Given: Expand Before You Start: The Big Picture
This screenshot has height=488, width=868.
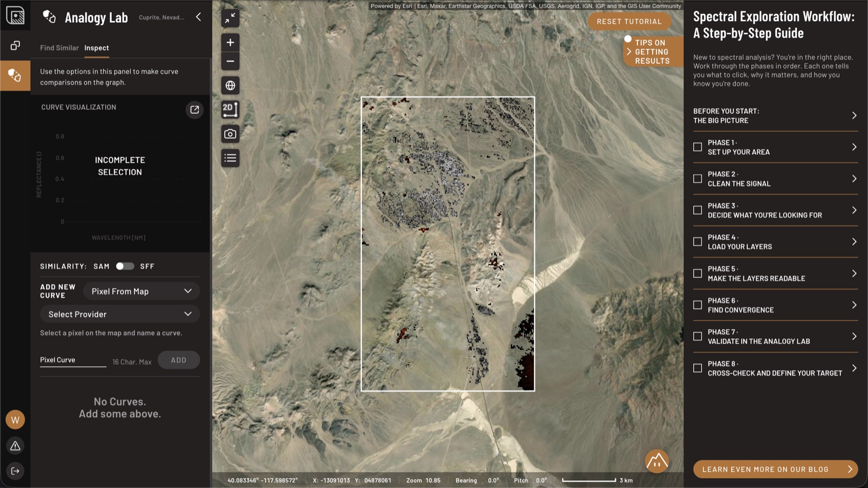Looking at the screenshot, I should pyautogui.click(x=775, y=115).
